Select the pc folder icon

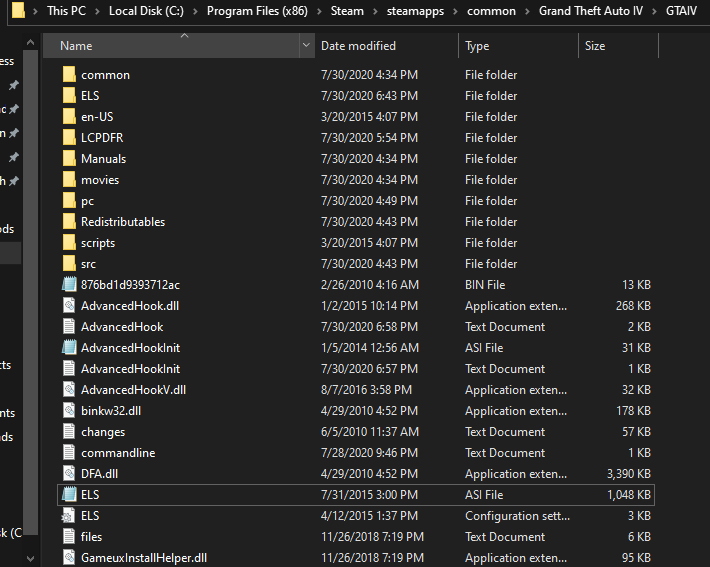[x=69, y=201]
